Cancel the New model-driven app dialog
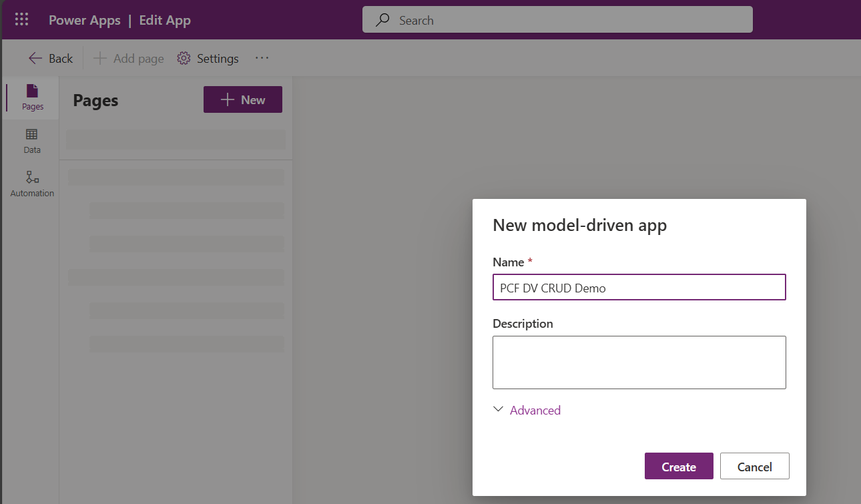 [754, 467]
